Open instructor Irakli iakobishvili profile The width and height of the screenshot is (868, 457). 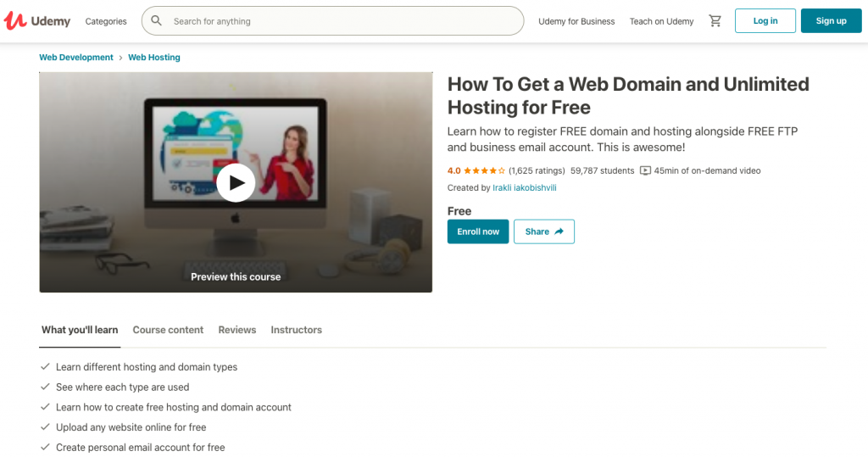pos(525,187)
